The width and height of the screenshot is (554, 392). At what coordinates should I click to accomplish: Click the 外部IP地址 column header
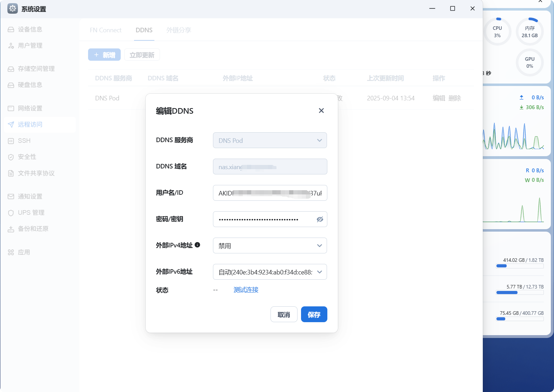click(x=238, y=78)
